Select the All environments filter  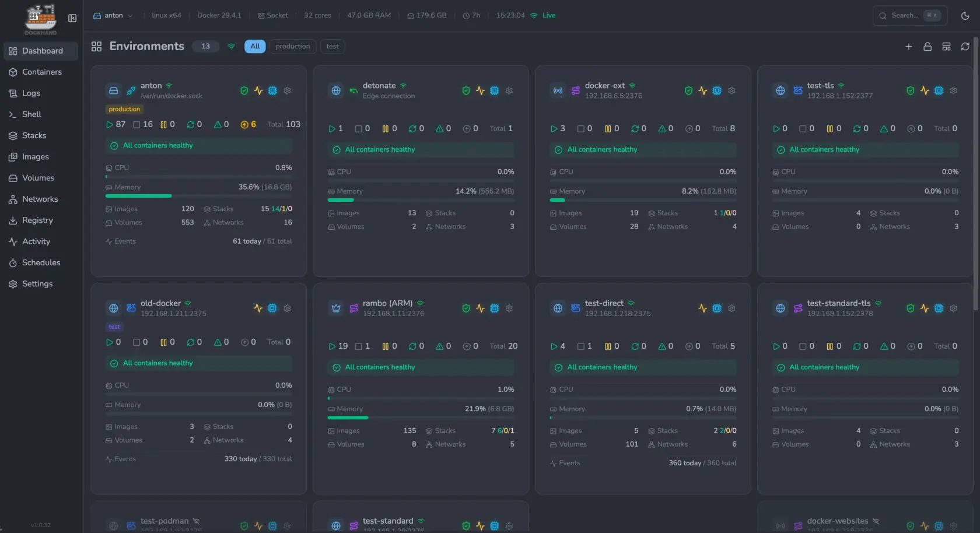click(x=255, y=47)
